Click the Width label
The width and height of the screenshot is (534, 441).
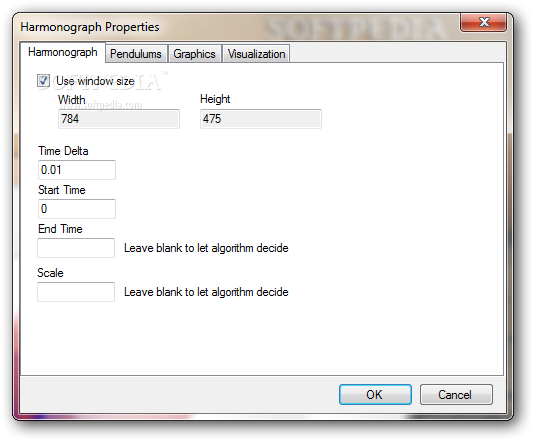pos(72,100)
